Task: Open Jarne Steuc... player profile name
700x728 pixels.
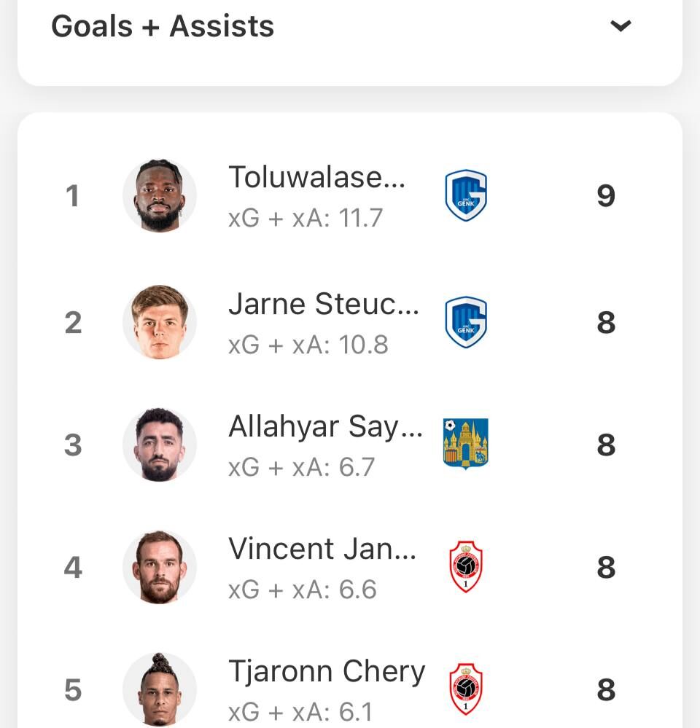Action: (324, 304)
